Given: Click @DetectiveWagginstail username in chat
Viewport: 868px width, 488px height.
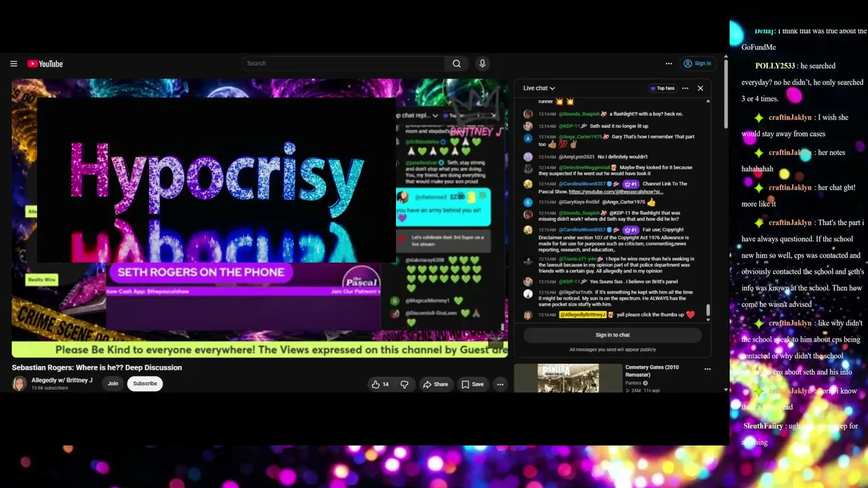Looking at the screenshot, I should pyautogui.click(x=583, y=167).
